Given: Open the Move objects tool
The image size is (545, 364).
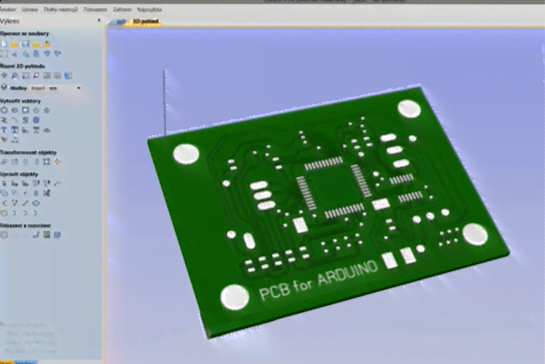Looking at the screenshot, I should click(4, 162).
